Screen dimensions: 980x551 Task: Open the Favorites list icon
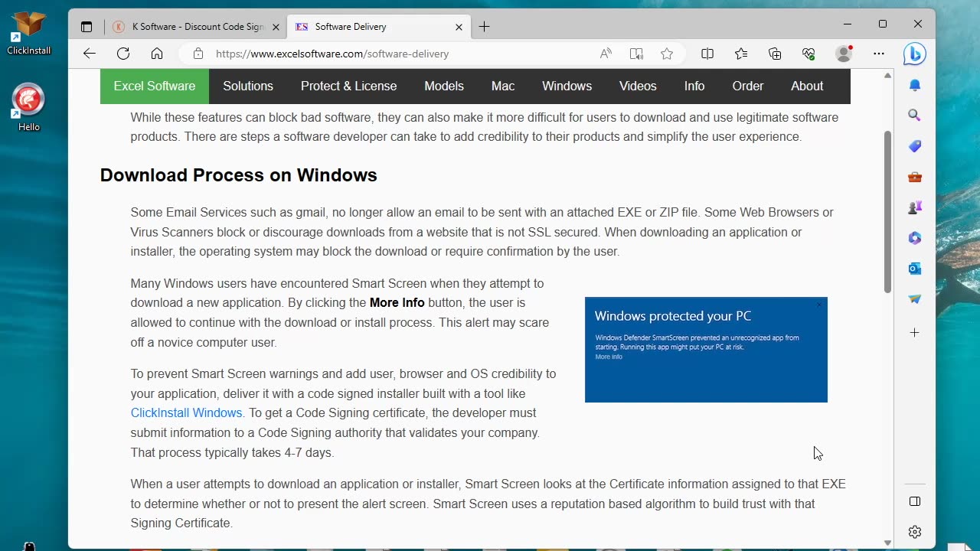coord(741,54)
